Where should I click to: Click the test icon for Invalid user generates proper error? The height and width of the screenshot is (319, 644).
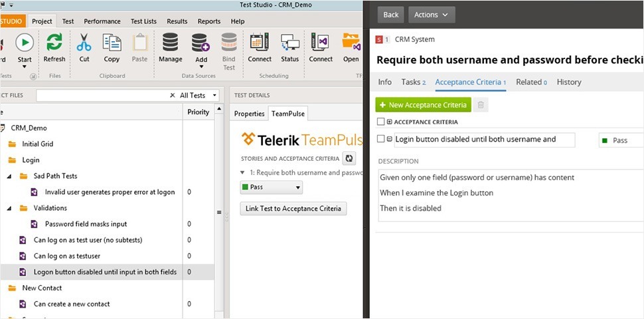(35, 192)
